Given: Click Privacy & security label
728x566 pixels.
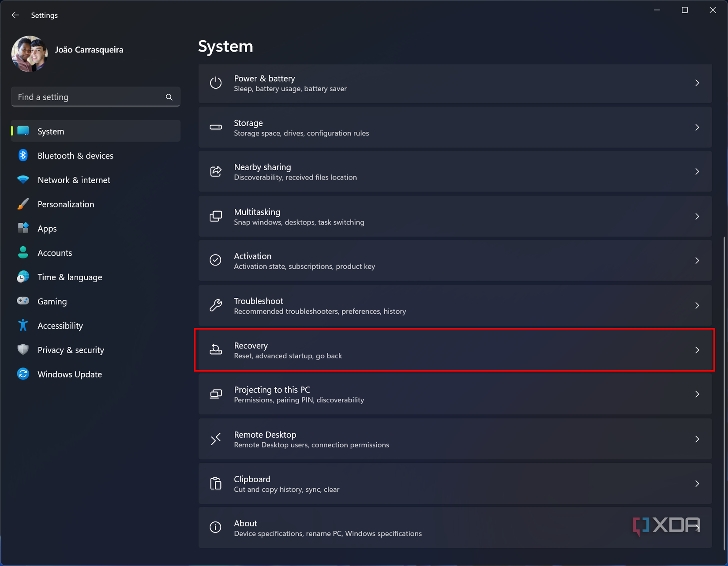Looking at the screenshot, I should 71,350.
